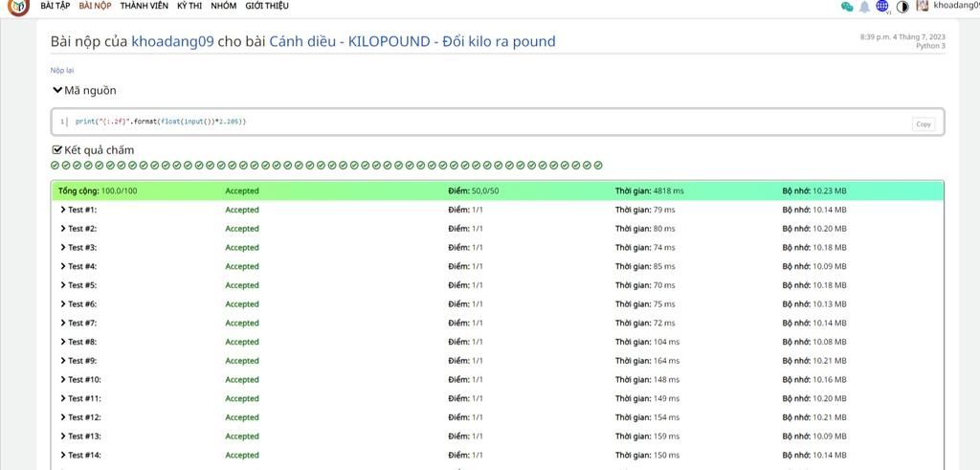Expand Test #10 details
This screenshot has width=980, height=470.
(x=80, y=379)
